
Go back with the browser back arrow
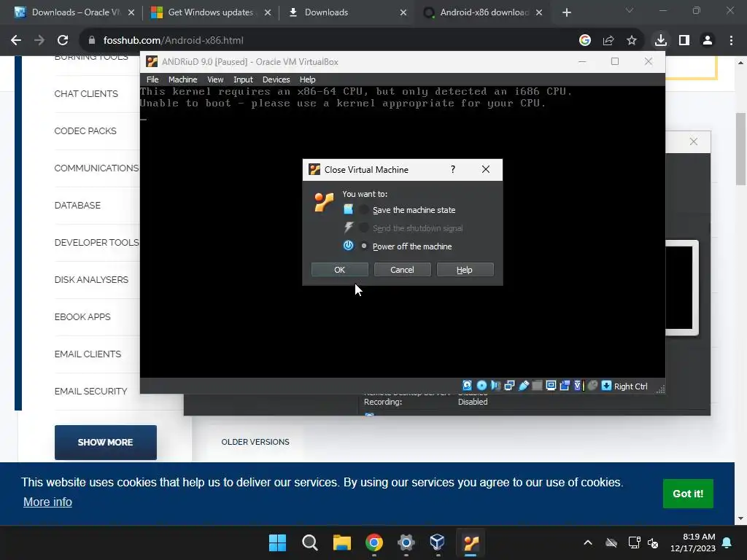pyautogui.click(x=16, y=41)
